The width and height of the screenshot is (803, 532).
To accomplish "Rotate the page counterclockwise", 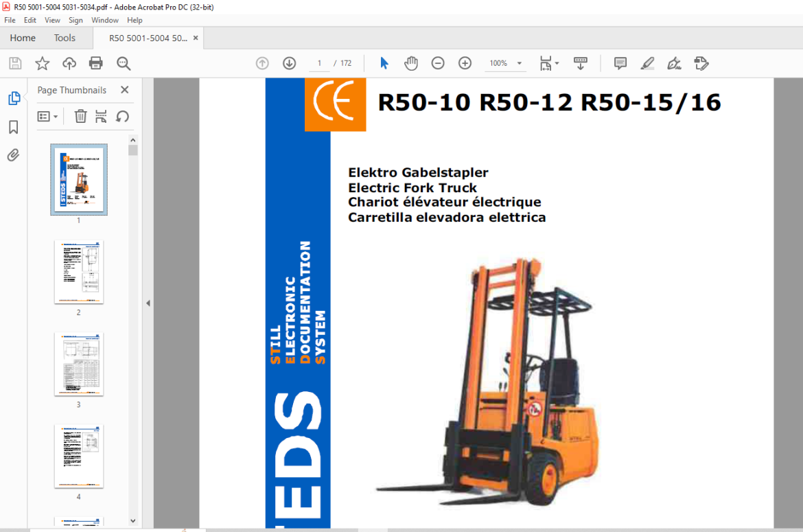I will click(122, 116).
